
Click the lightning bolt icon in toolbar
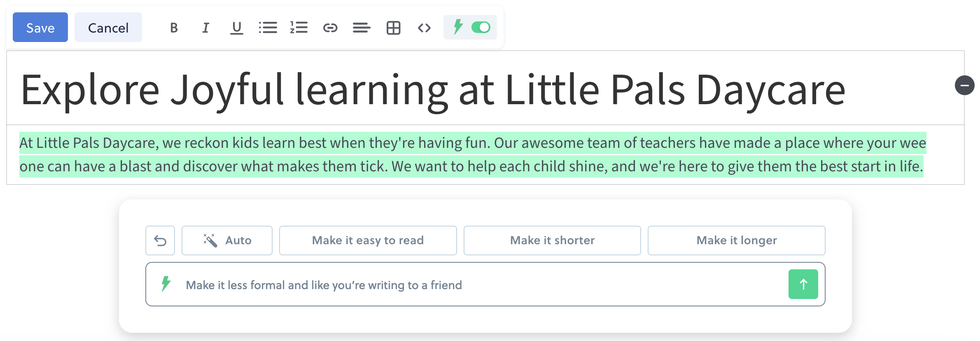(458, 27)
